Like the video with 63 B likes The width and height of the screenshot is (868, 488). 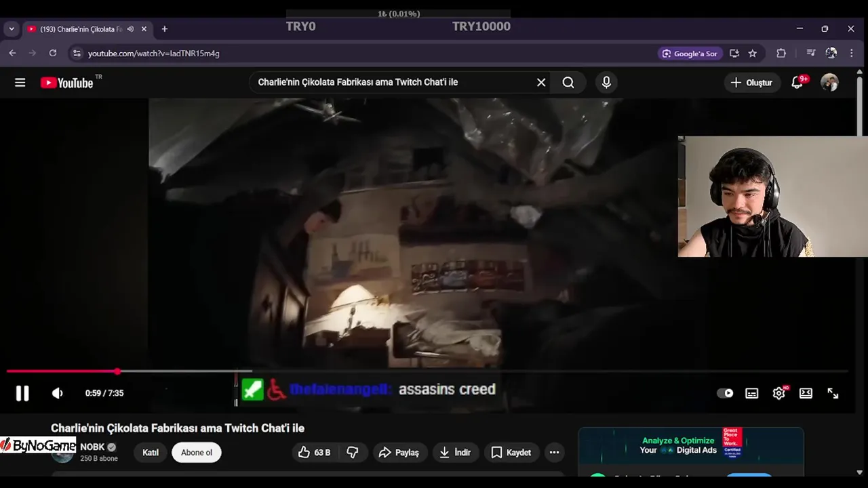coord(314,452)
